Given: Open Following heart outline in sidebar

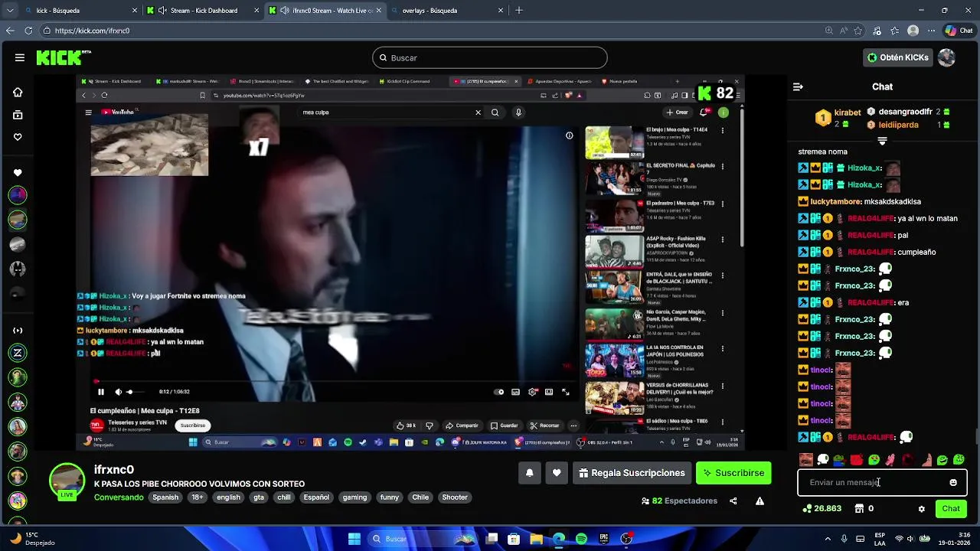Looking at the screenshot, I should tap(18, 137).
